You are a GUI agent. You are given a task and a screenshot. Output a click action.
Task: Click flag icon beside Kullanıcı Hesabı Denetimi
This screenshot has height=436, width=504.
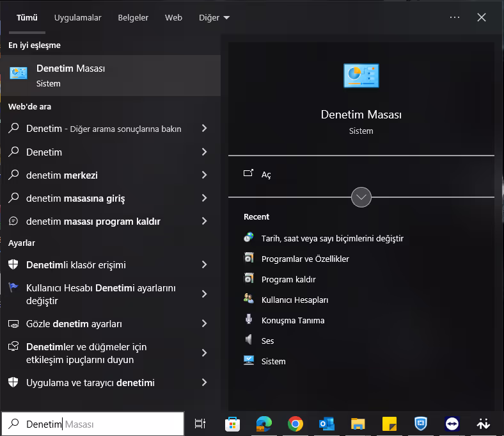pyautogui.click(x=13, y=287)
